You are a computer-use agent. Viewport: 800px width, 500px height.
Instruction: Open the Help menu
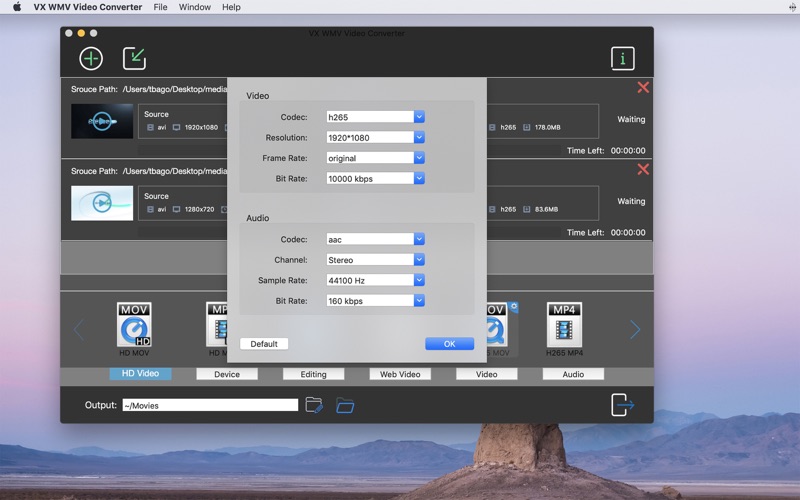click(x=231, y=7)
